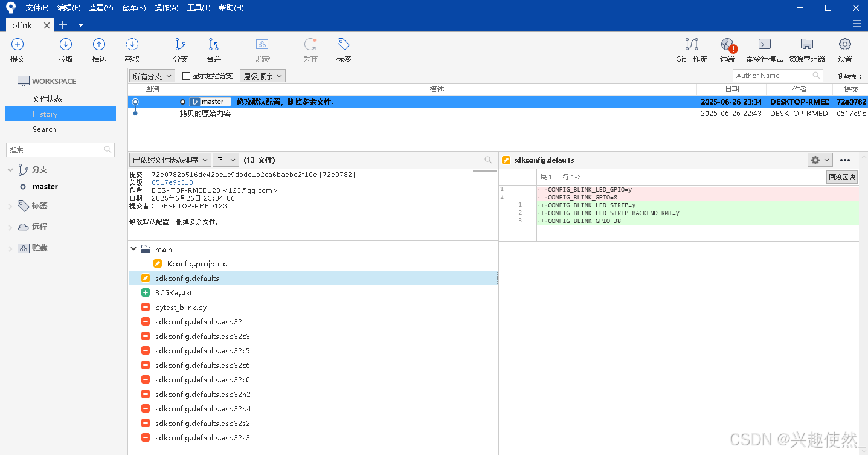This screenshot has width=868, height=455.
Task: Click the 贮藏 stash toolbar icon
Action: [262, 44]
